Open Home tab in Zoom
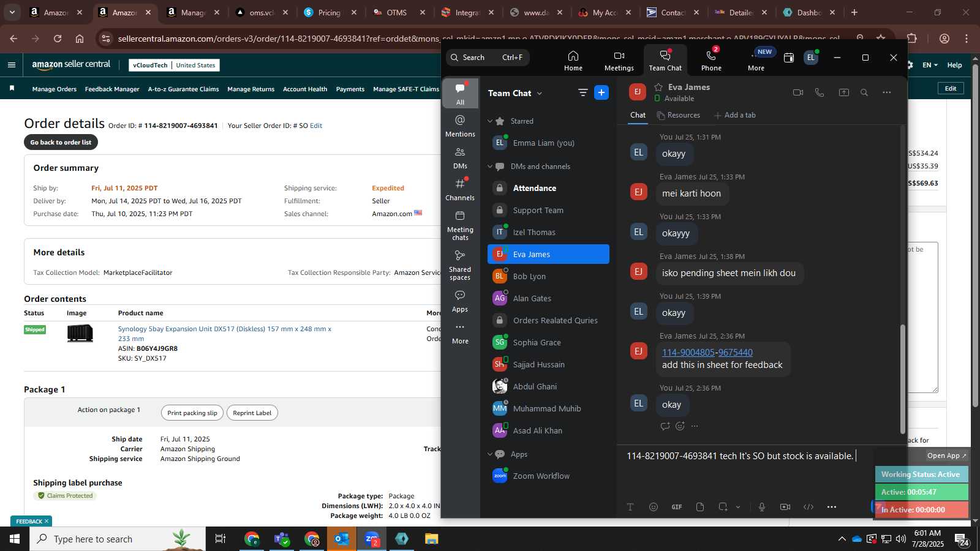Viewport: 980px width, 551px height. coord(573,61)
